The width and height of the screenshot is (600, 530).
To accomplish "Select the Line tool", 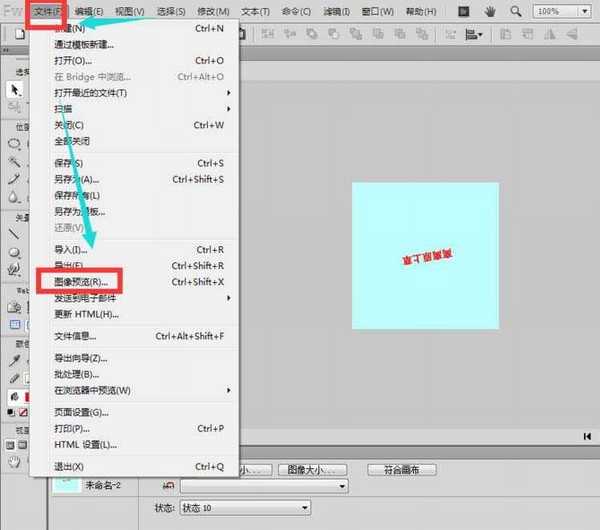I will coord(14,233).
